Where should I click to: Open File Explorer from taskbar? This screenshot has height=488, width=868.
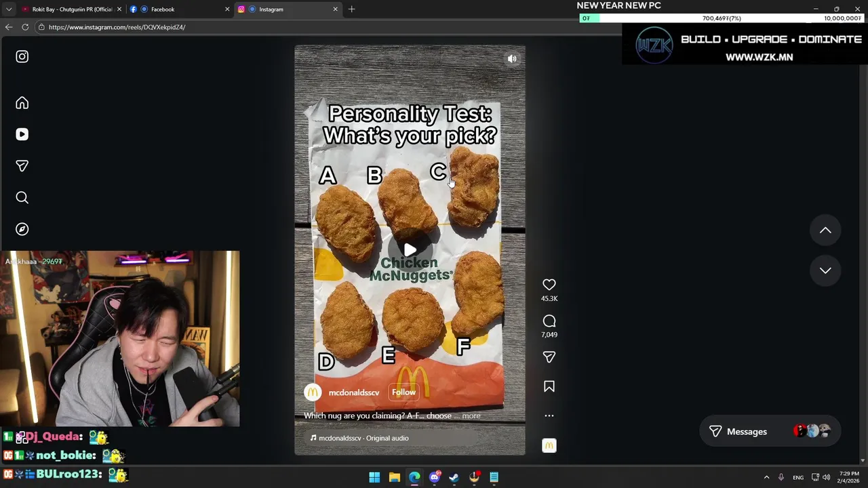pyautogui.click(x=394, y=477)
